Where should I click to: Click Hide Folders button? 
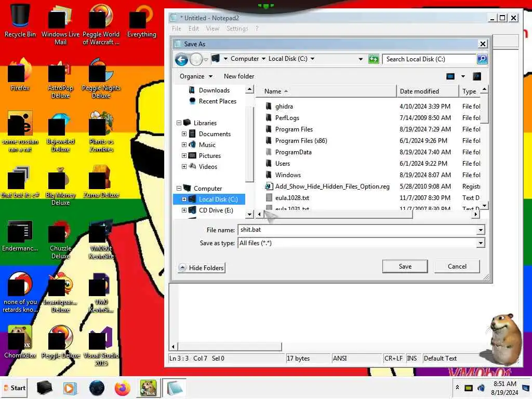pyautogui.click(x=202, y=268)
